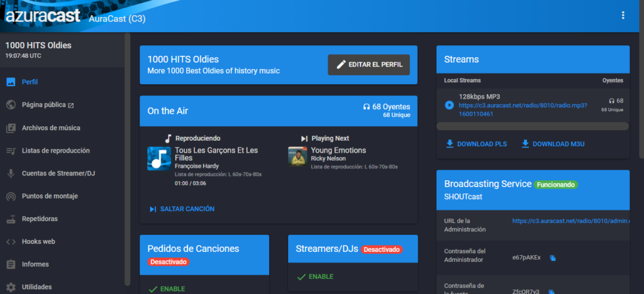This screenshot has height=294, width=644.
Task: Click Download M3U
Action: [x=552, y=144]
